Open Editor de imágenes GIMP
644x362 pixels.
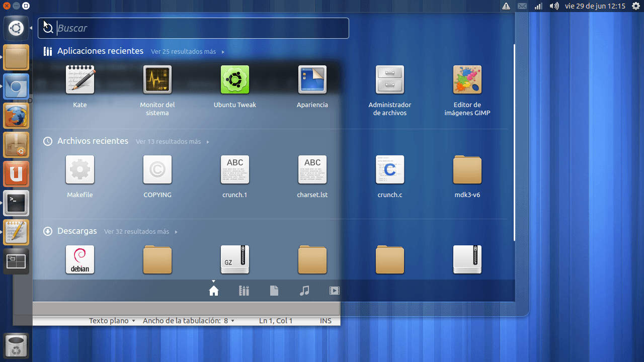point(467,80)
